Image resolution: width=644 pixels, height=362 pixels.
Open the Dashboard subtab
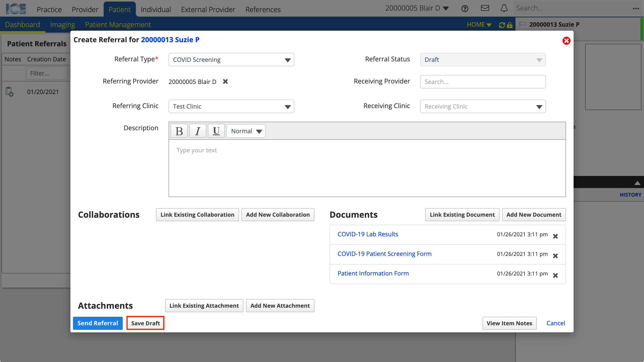click(22, 25)
